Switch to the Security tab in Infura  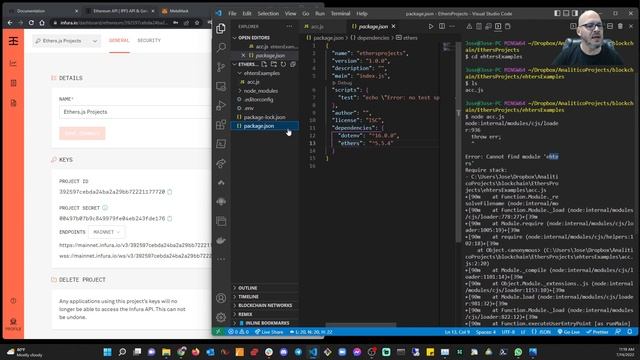(149, 40)
